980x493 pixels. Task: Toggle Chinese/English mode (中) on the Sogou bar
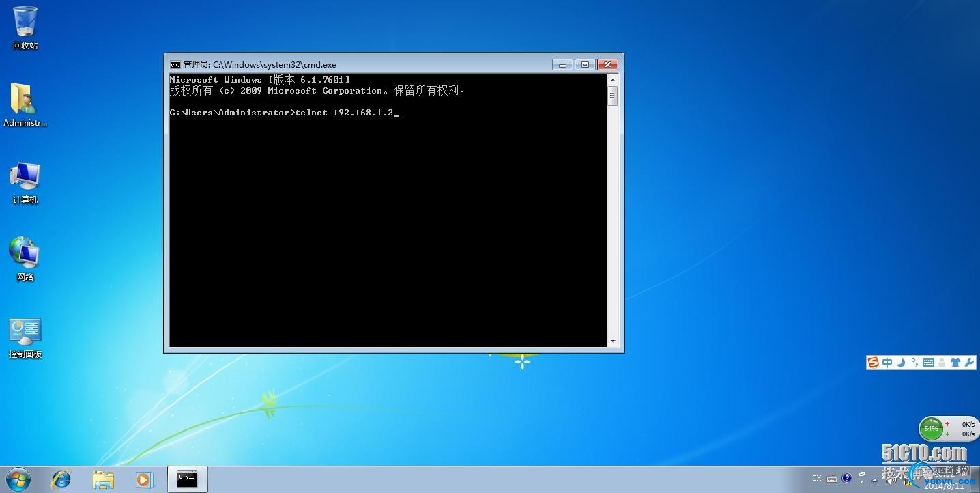tap(887, 363)
